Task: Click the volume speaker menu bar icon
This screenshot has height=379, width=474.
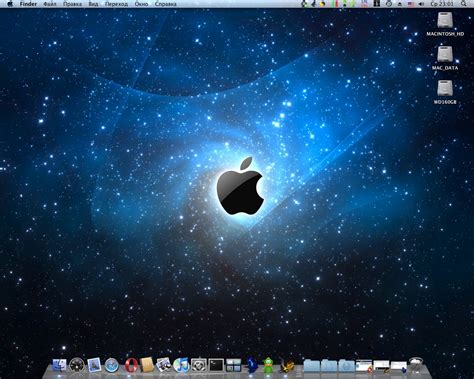Action: [x=421, y=4]
